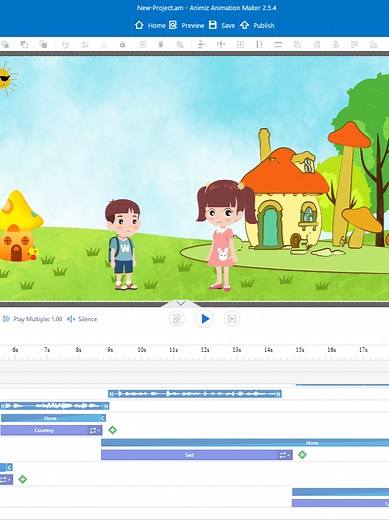Viewport: 389px width, 520px height.
Task: Publish the animation
Action: (x=257, y=25)
